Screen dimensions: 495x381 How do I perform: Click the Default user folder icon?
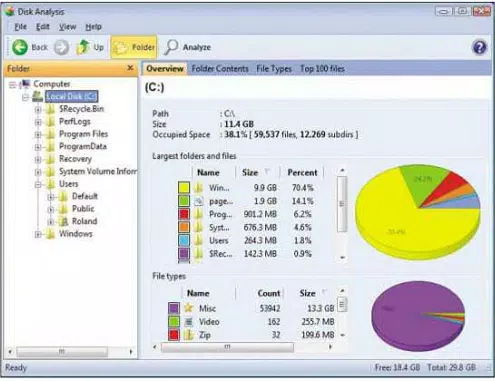[x=63, y=196]
